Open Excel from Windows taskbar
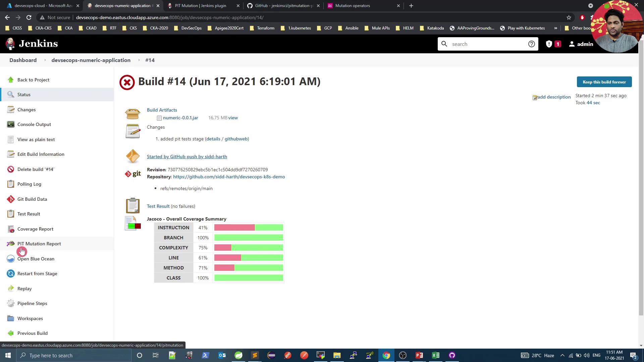The width and height of the screenshot is (644, 362). 435,355
